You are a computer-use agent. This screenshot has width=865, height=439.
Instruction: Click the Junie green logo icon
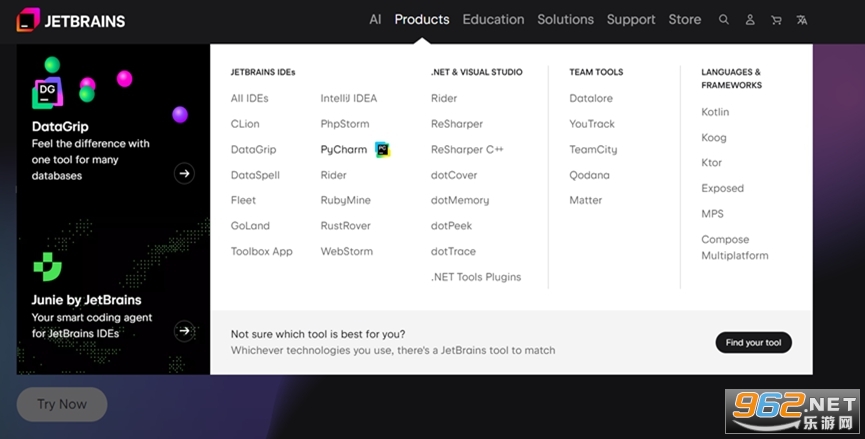pos(47,267)
